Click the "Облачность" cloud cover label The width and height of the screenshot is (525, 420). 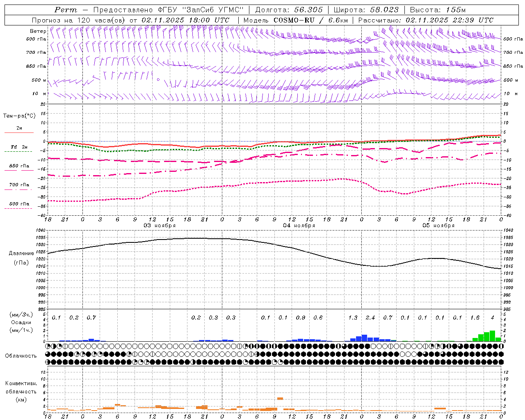21,356
